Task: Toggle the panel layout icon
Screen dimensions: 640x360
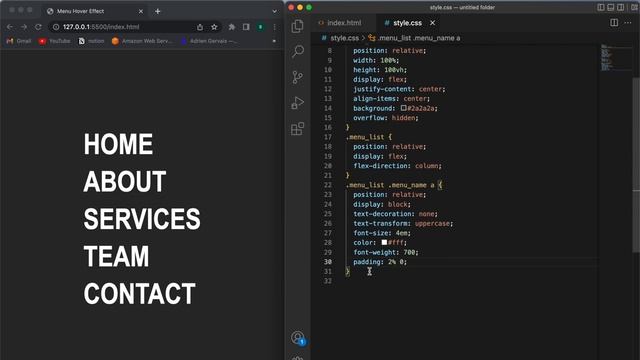Action: [611, 7]
